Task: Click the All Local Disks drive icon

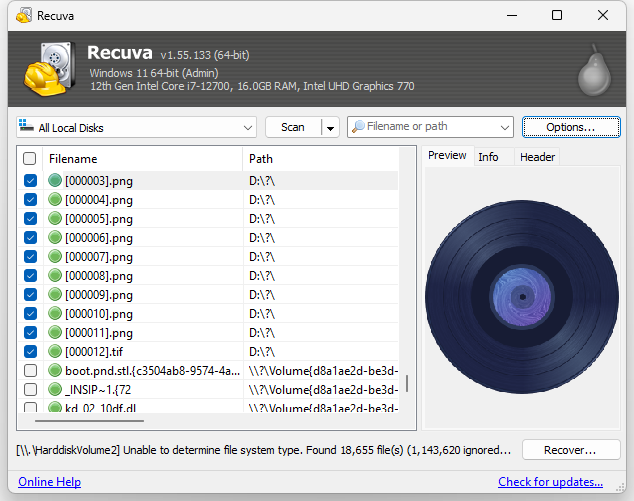Action: click(26, 125)
